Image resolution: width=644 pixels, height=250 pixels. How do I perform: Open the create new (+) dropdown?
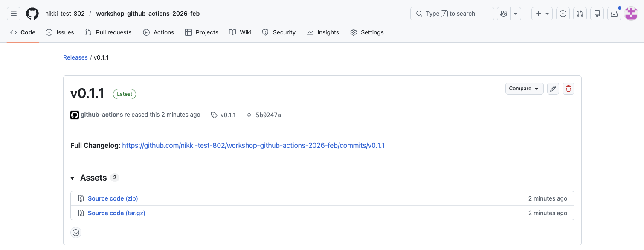542,13
